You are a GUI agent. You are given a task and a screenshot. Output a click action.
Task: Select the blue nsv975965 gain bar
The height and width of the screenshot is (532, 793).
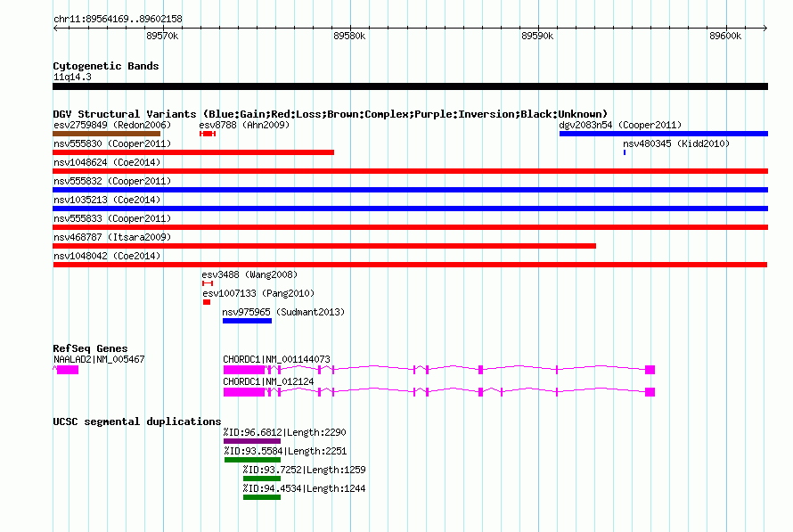pos(247,321)
